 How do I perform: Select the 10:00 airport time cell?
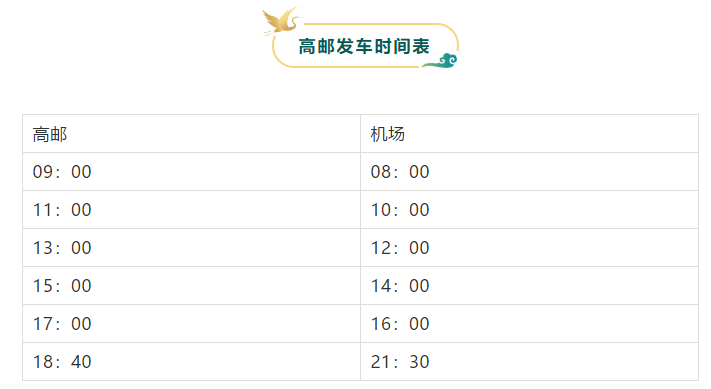[529, 210]
